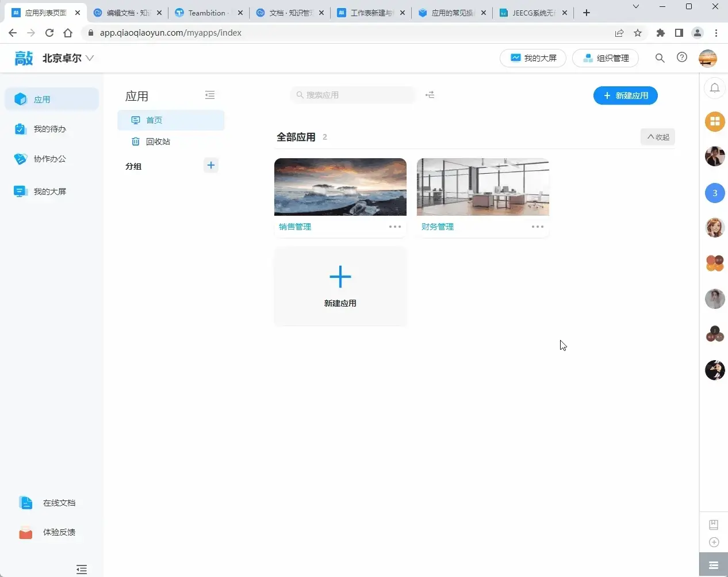Screen dimensions: 728x577
Task: Click the save icon at bottom right sidebar
Action: click(x=714, y=524)
